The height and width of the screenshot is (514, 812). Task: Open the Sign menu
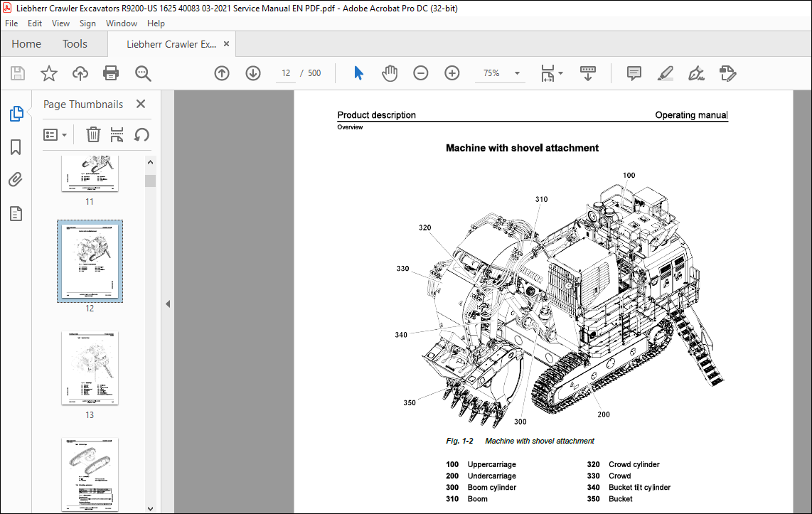[87, 23]
